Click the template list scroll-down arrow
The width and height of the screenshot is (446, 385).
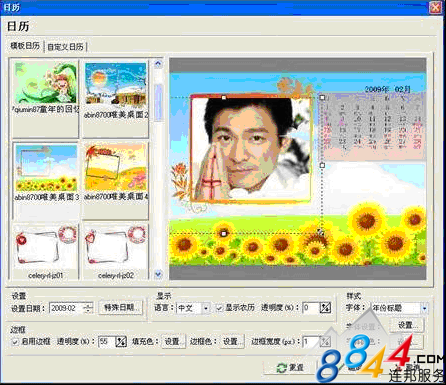coord(158,274)
